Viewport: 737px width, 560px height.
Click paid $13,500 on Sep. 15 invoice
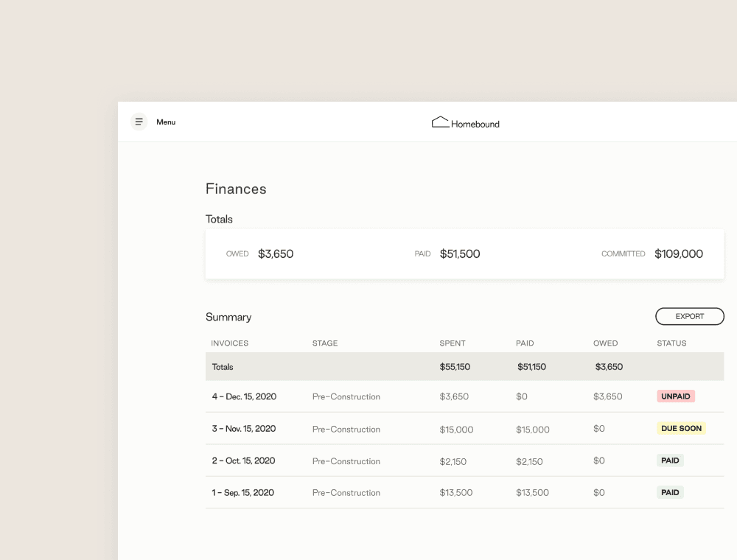click(x=532, y=492)
